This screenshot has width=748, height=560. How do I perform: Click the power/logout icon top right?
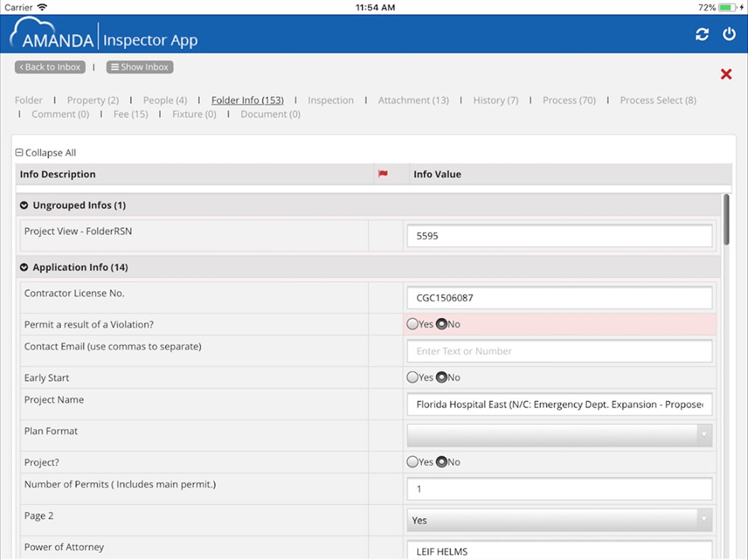[x=728, y=33]
